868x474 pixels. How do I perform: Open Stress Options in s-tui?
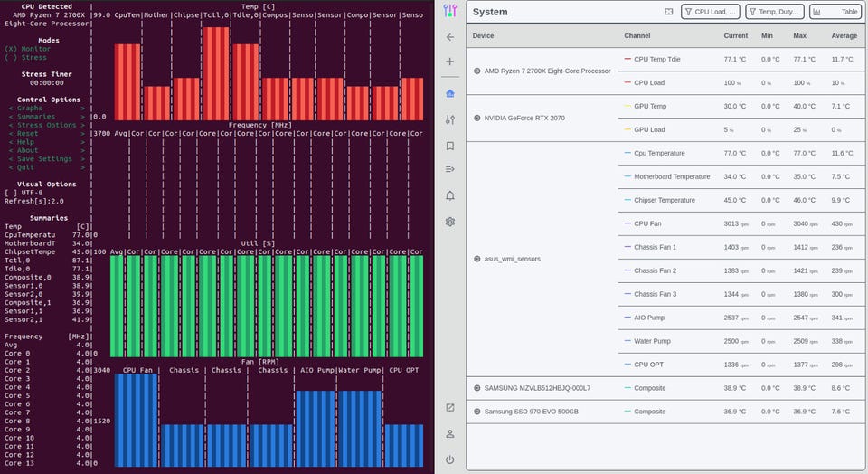pyautogui.click(x=47, y=125)
